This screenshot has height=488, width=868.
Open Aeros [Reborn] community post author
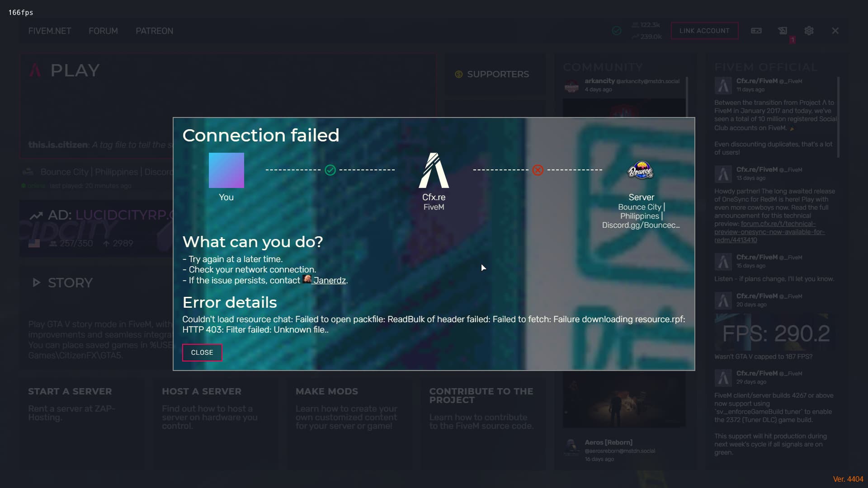click(609, 442)
